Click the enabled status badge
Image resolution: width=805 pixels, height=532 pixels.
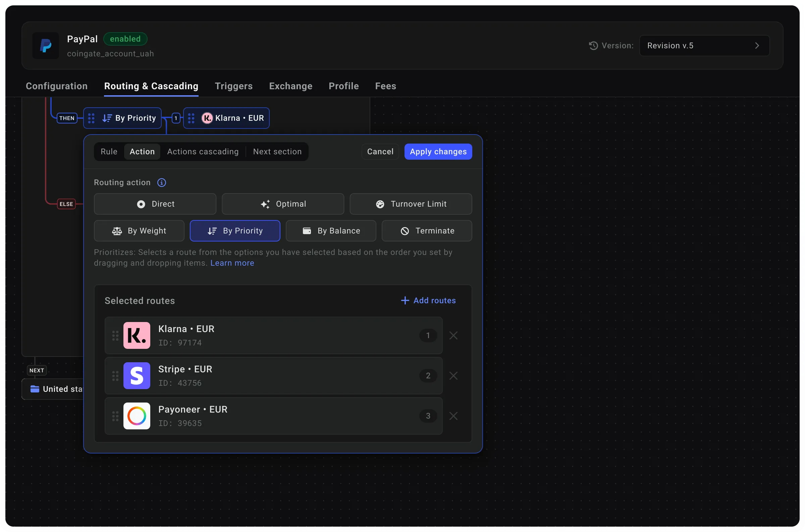click(125, 39)
